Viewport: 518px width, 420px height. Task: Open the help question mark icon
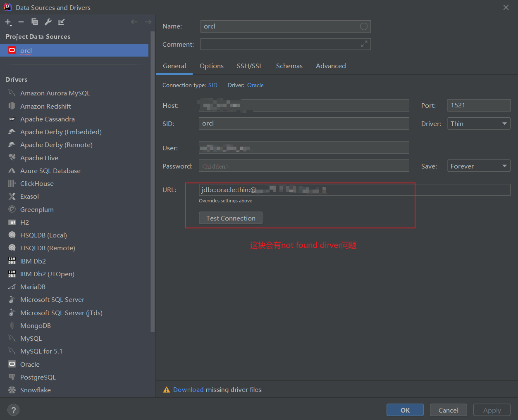tap(13, 410)
